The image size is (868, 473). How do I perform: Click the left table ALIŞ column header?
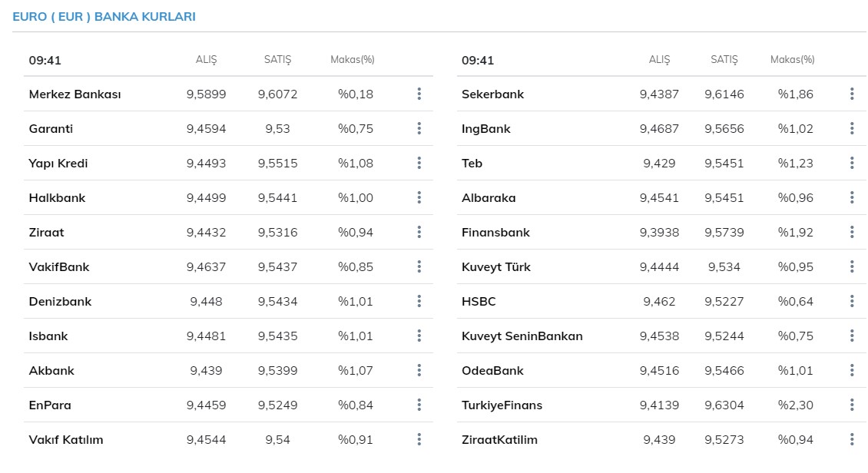[x=206, y=60]
